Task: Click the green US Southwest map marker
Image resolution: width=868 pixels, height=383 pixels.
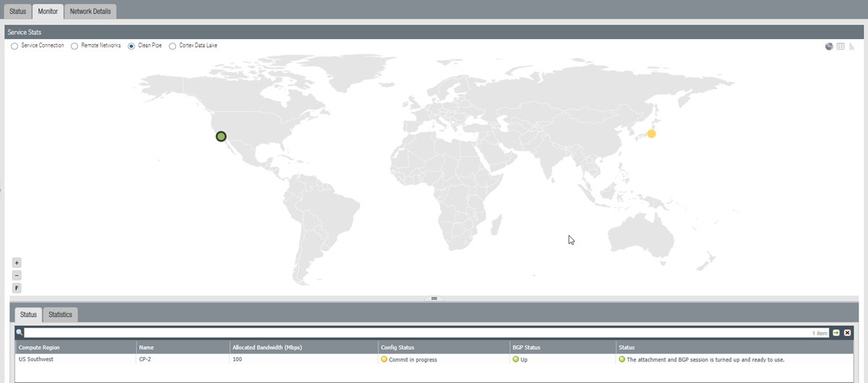Action: [221, 136]
